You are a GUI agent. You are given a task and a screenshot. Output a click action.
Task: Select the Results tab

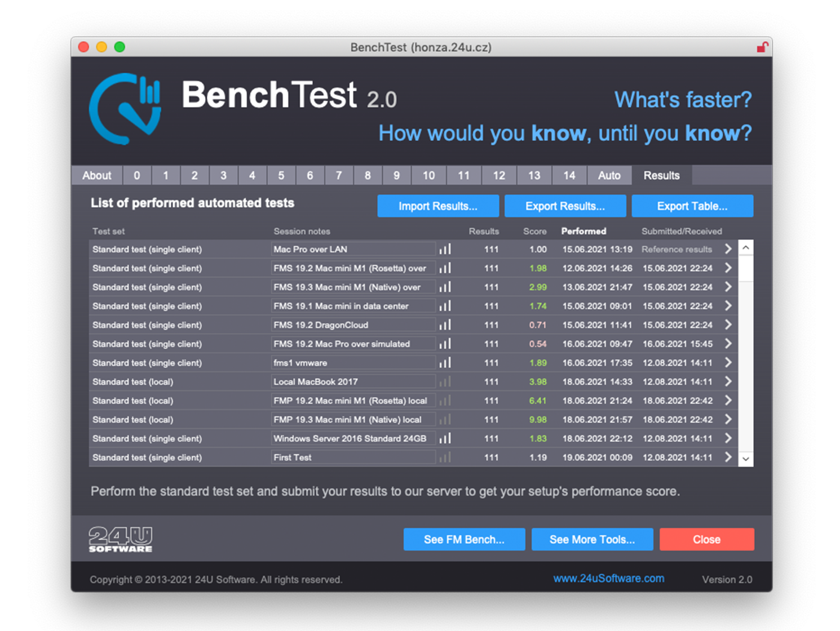pos(662,175)
